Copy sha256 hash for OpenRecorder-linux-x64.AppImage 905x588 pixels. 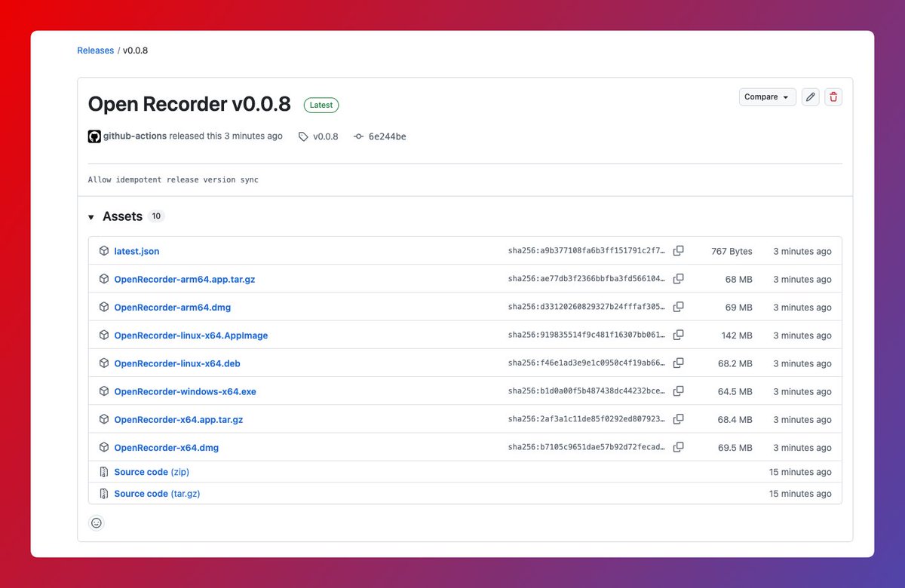[x=678, y=335]
